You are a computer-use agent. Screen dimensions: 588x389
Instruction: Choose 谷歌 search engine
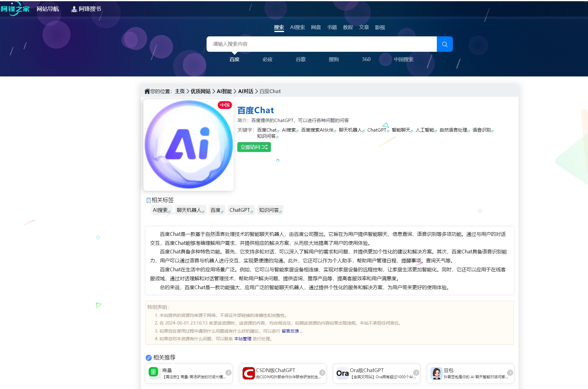click(x=301, y=59)
